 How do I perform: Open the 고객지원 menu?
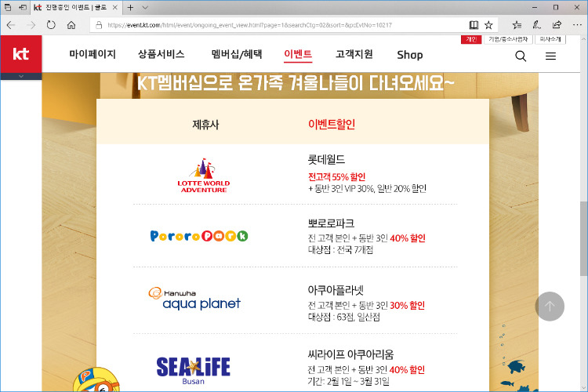(354, 54)
